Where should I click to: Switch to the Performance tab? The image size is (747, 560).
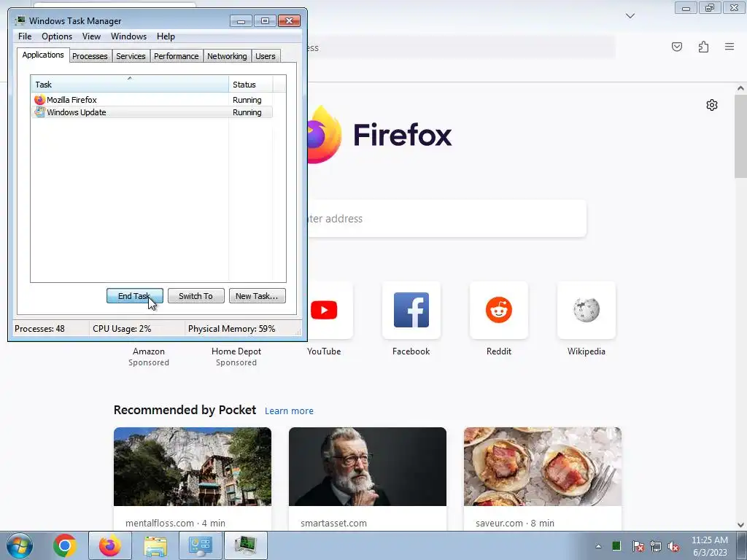pos(177,56)
